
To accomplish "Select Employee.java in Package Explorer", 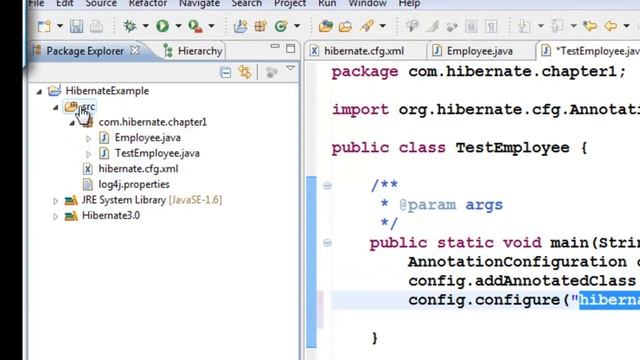I will tap(148, 138).
